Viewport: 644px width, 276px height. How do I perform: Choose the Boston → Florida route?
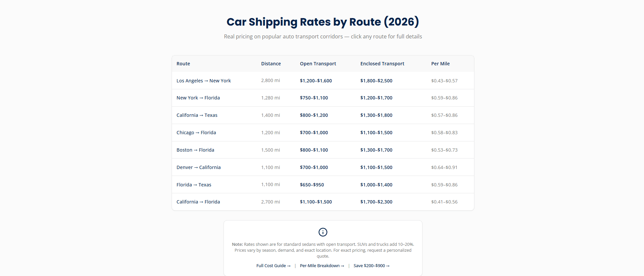point(195,150)
